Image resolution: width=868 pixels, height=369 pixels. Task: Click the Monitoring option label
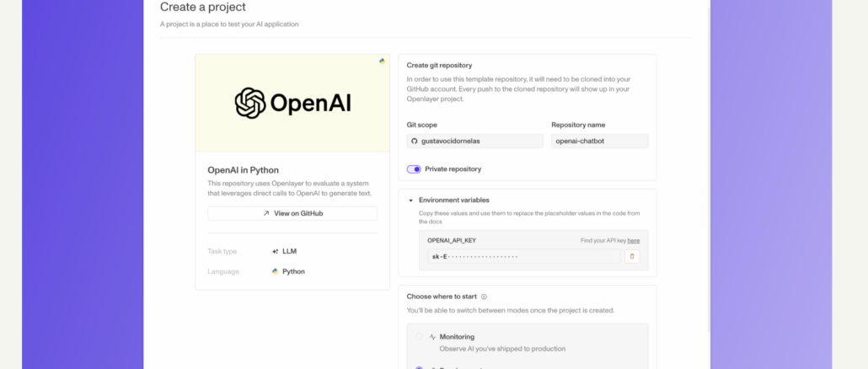457,337
